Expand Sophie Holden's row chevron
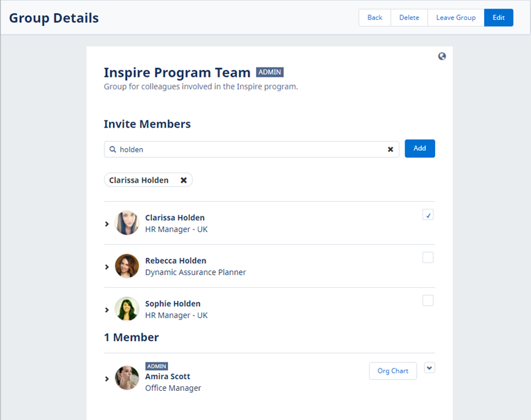The width and height of the screenshot is (531, 420). [107, 310]
